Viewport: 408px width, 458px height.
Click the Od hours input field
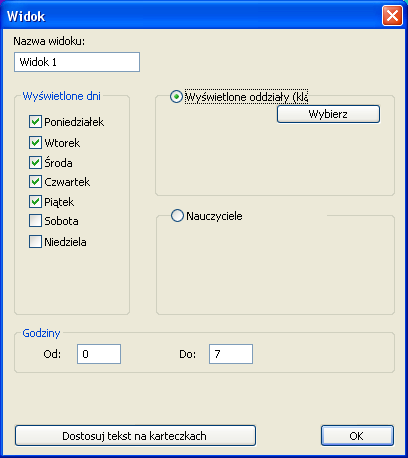pos(99,354)
